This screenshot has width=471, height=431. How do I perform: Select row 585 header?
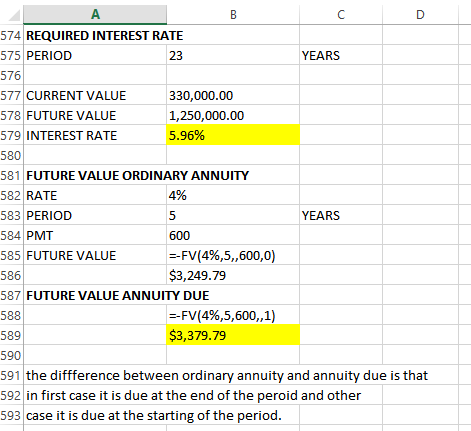pyautogui.click(x=11, y=255)
